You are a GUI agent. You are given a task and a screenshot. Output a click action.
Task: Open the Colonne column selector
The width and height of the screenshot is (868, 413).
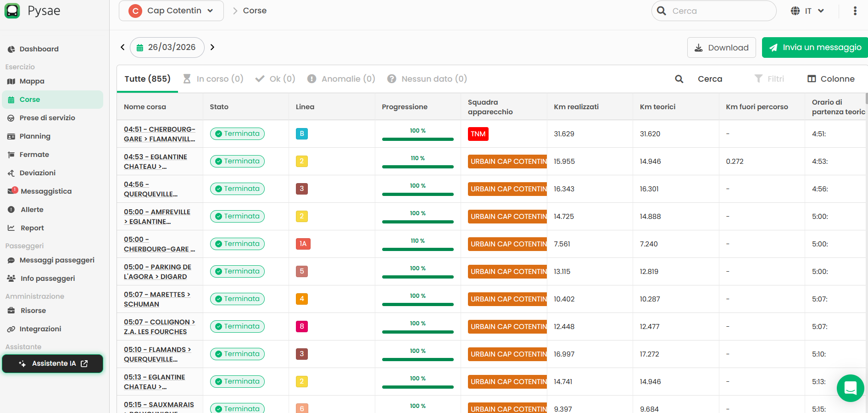point(831,79)
